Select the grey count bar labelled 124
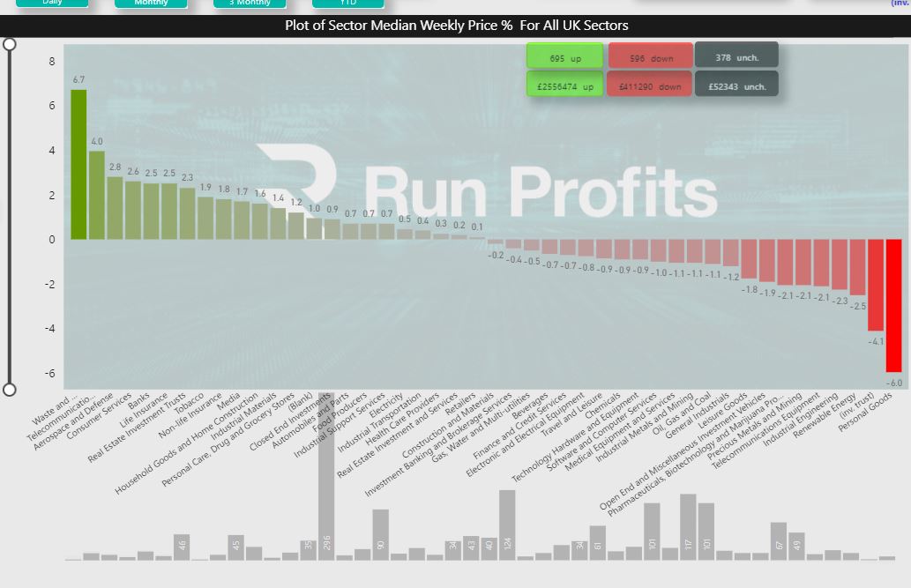911x588 pixels. click(x=507, y=525)
